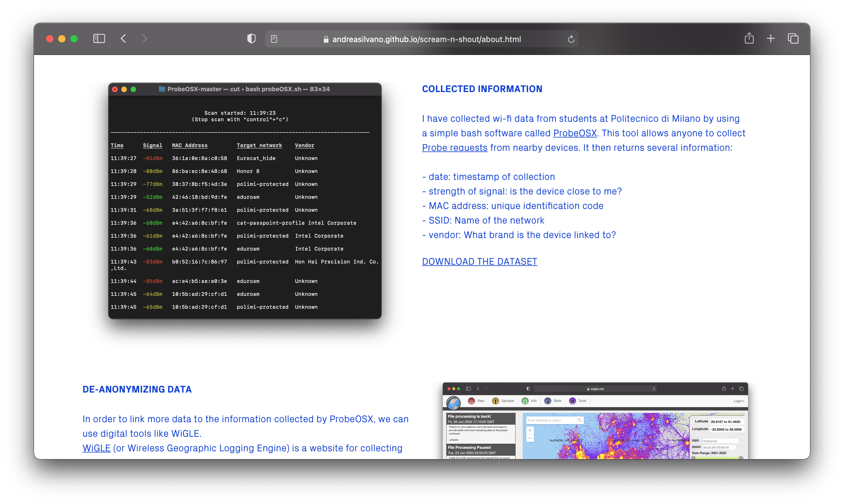Screen dimensions: 844x504
Task: Click 'Find address or place' field
Action: 551,420
